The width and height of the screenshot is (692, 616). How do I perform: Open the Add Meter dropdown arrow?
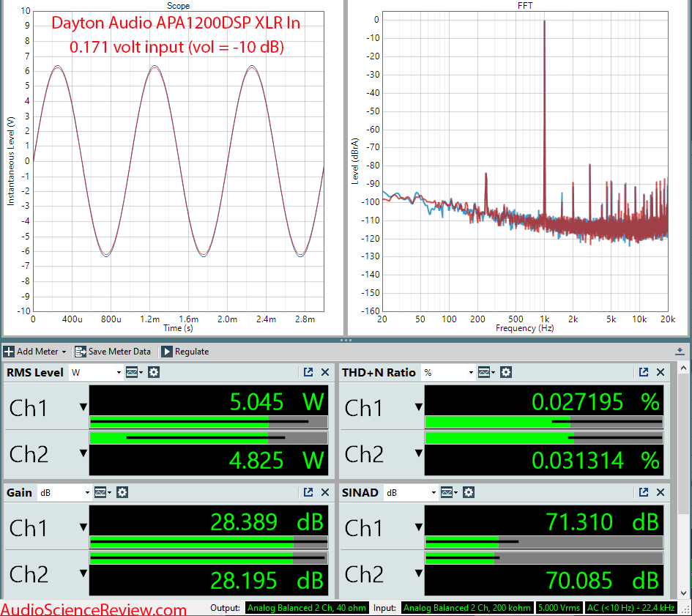tap(64, 352)
